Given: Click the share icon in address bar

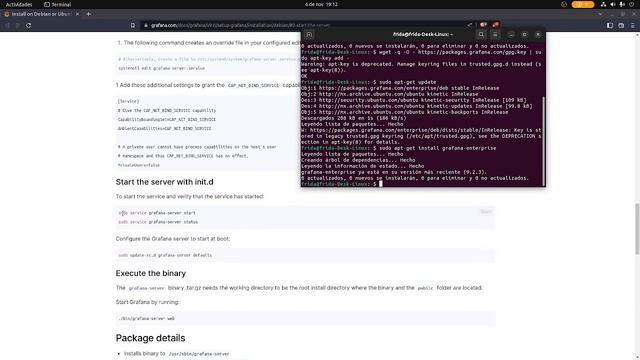Looking at the screenshot, I should (469, 25).
